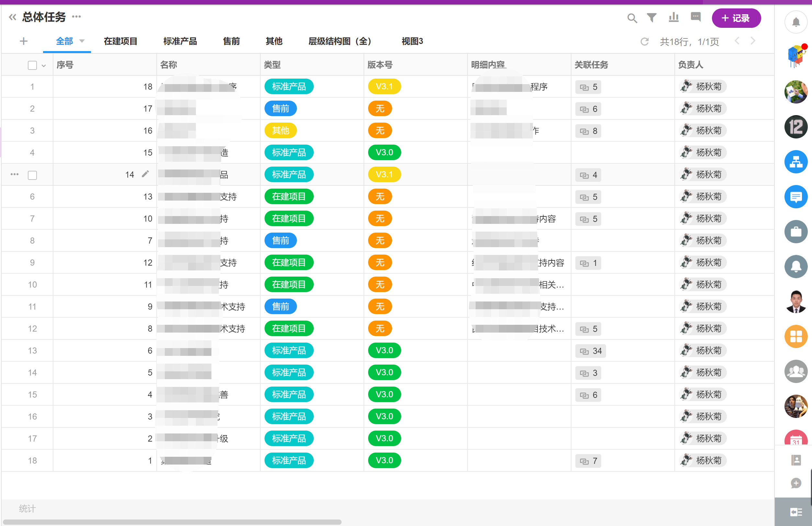Viewport: 812px width, 526px height.
Task: Click the refresh icon beside row count
Action: coord(644,42)
